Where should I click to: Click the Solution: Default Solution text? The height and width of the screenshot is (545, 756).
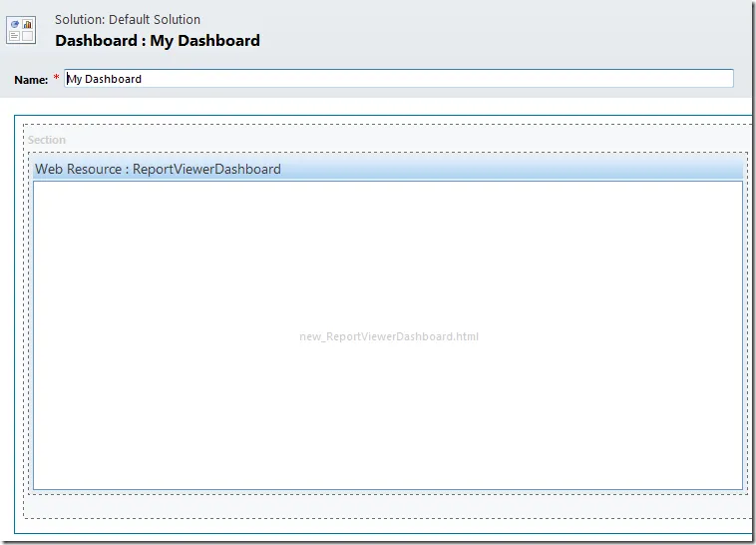click(128, 19)
